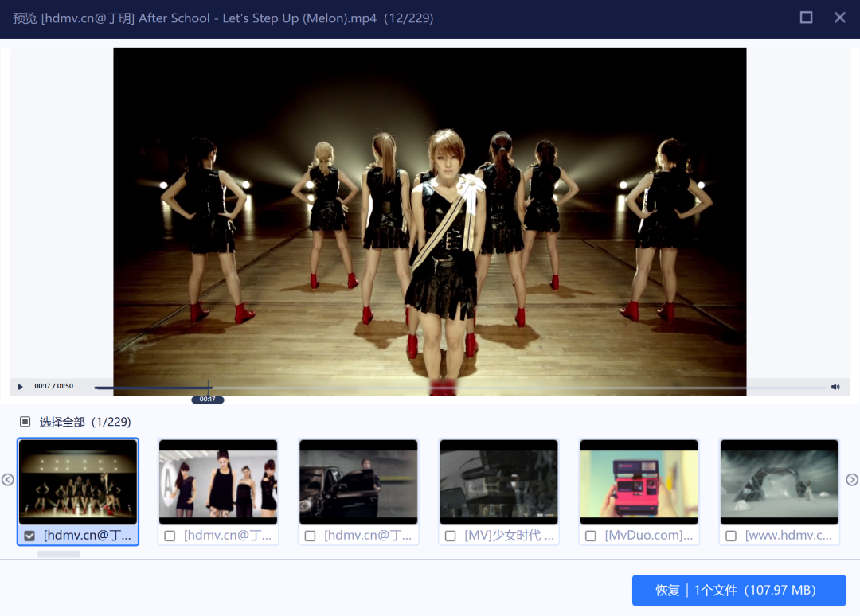Viewport: 860px width, 616px height.
Task: Open the 少女时代 MV thumbnail
Action: (498, 481)
